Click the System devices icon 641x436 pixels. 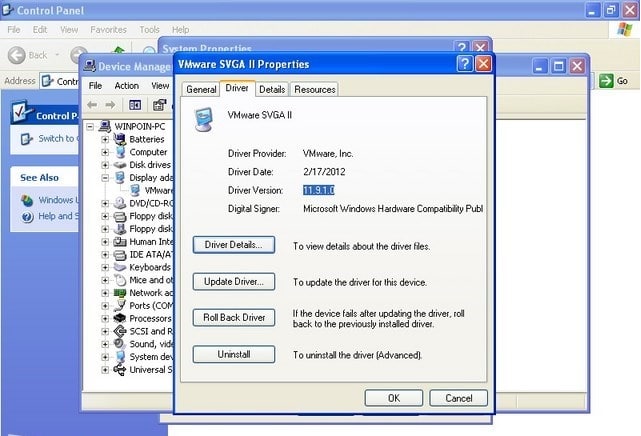click(120, 357)
